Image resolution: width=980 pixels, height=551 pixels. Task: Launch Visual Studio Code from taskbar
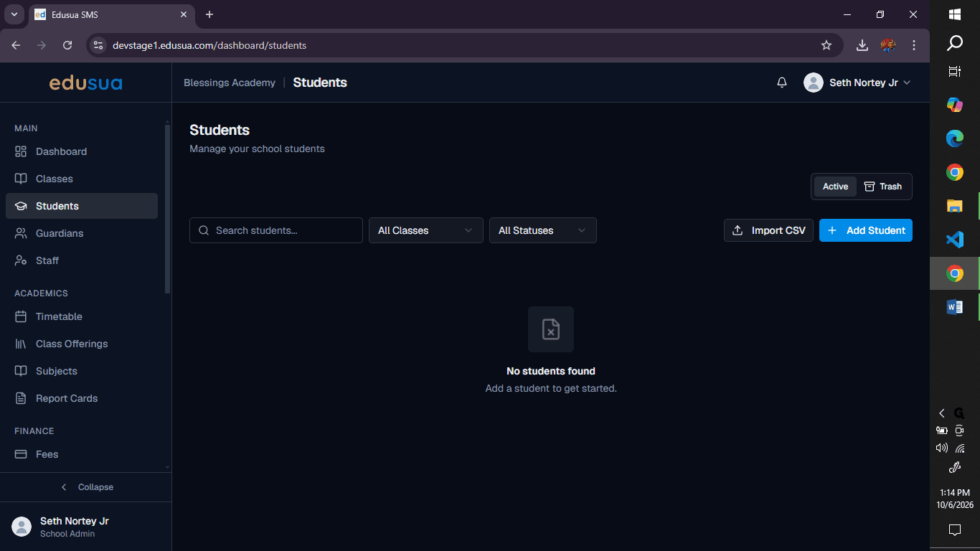(955, 240)
